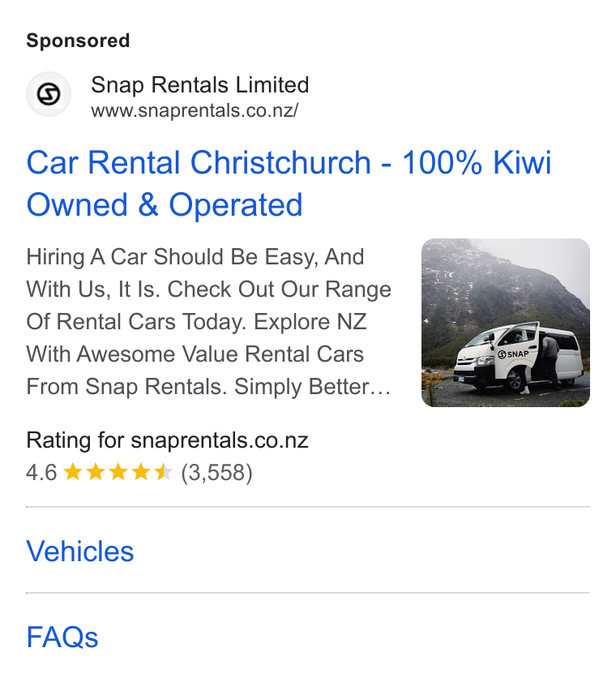Click the 'Rating for snaprentals.co.nz' text
Viewport: 616px width, 678px height.
[x=167, y=440]
